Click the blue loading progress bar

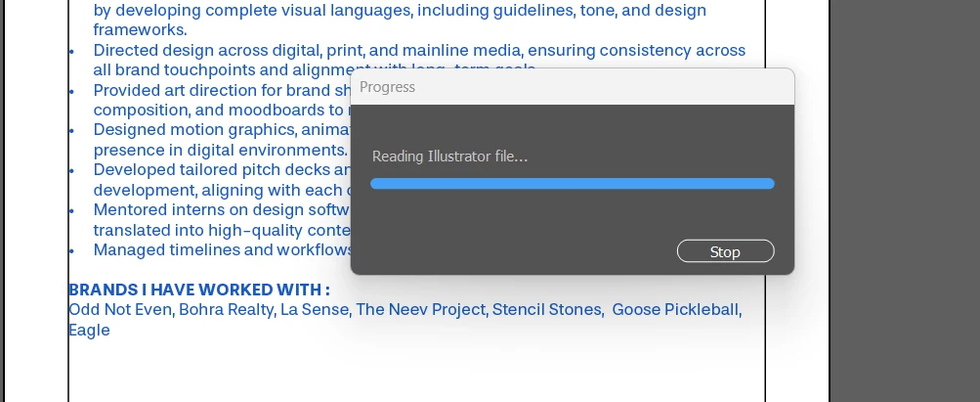[572, 184]
